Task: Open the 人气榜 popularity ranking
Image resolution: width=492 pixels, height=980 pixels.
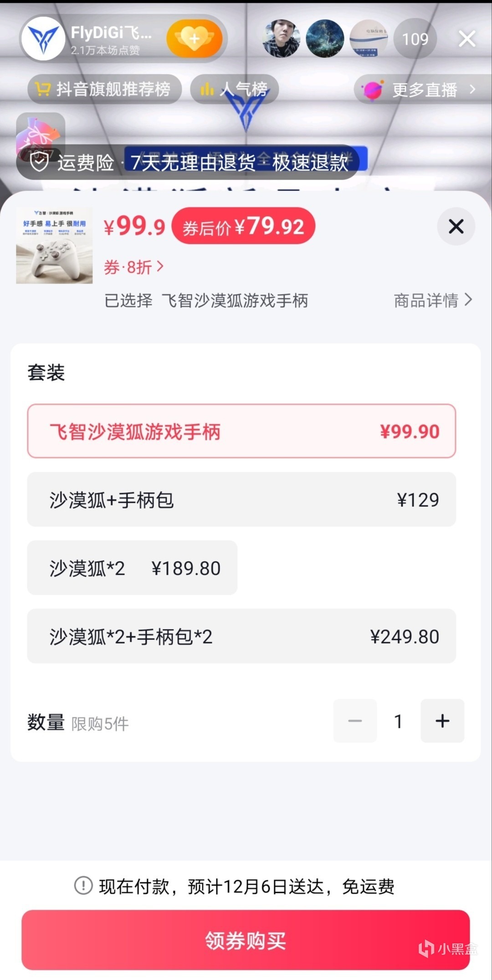Action: click(x=234, y=89)
